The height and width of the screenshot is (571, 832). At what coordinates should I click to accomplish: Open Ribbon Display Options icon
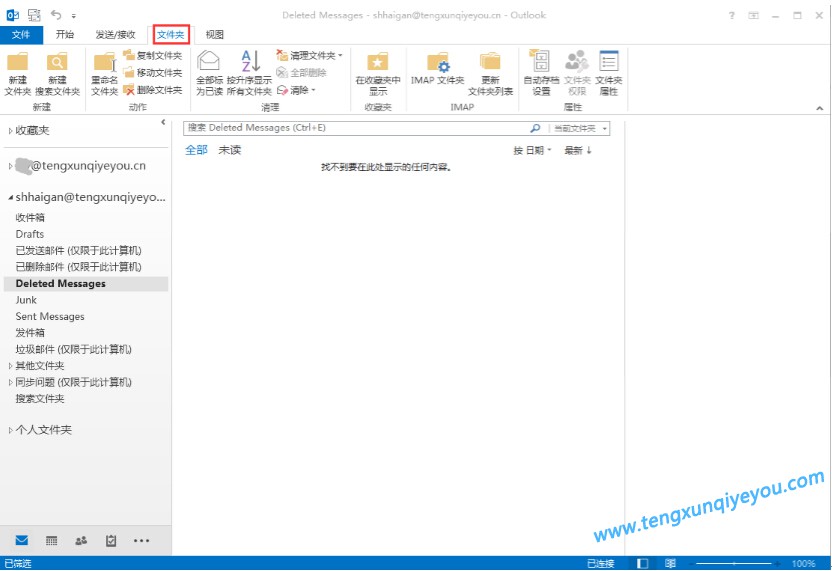753,15
